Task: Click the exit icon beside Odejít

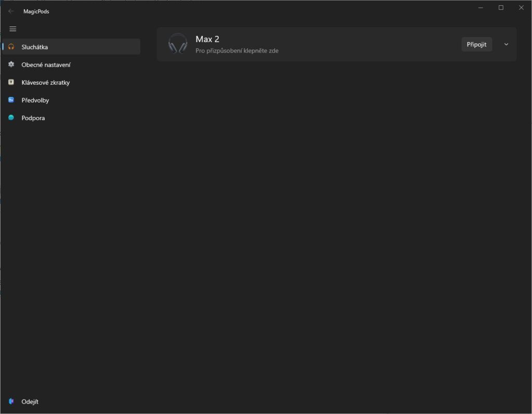Action: click(x=11, y=401)
